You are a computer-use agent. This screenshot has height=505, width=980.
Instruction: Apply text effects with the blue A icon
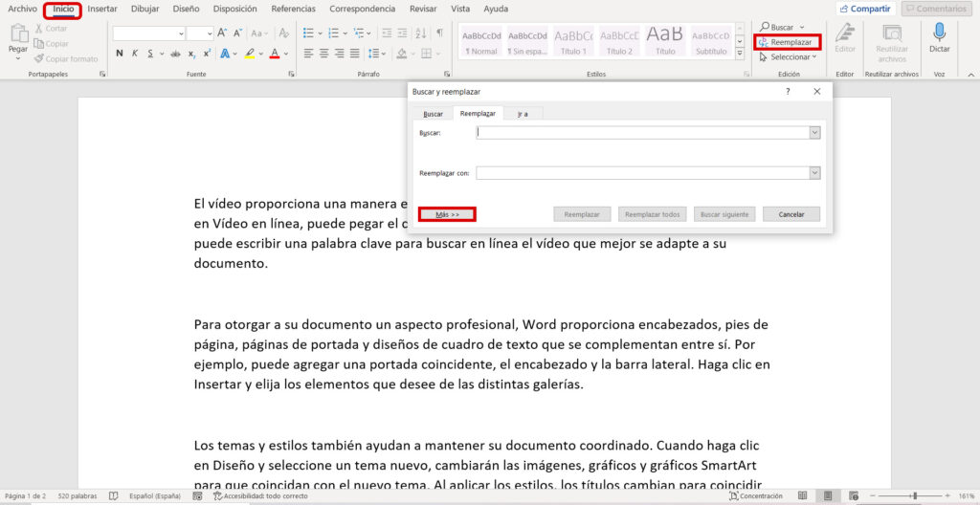(x=225, y=54)
